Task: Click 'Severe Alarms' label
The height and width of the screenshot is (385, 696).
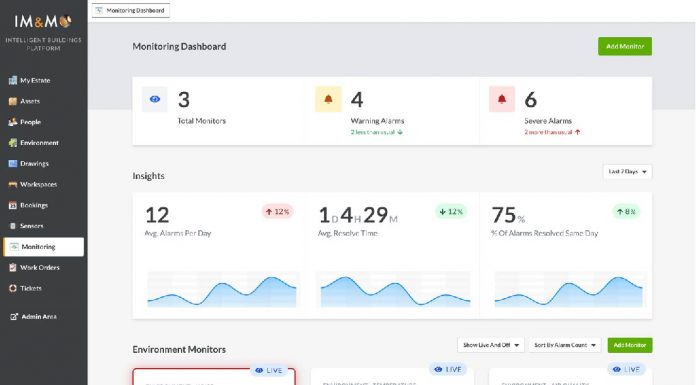Action: tap(548, 121)
